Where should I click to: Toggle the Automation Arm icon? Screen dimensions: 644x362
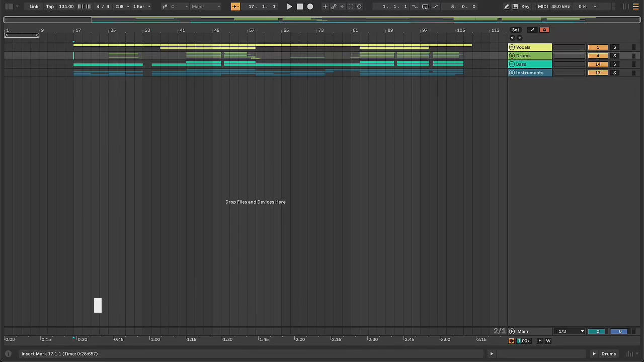tap(334, 7)
